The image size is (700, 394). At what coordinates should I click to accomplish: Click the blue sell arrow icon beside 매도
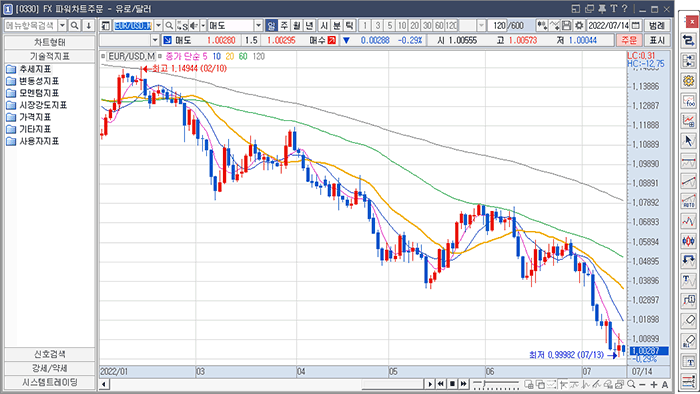tap(167, 40)
